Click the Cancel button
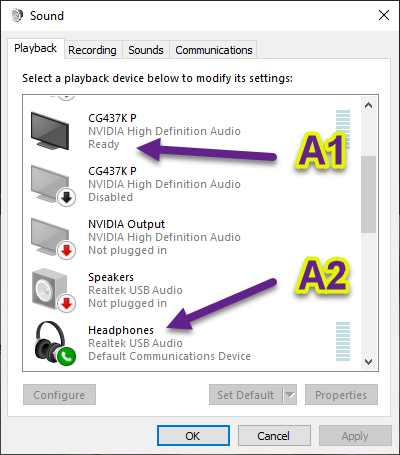The image size is (400, 455). click(274, 435)
